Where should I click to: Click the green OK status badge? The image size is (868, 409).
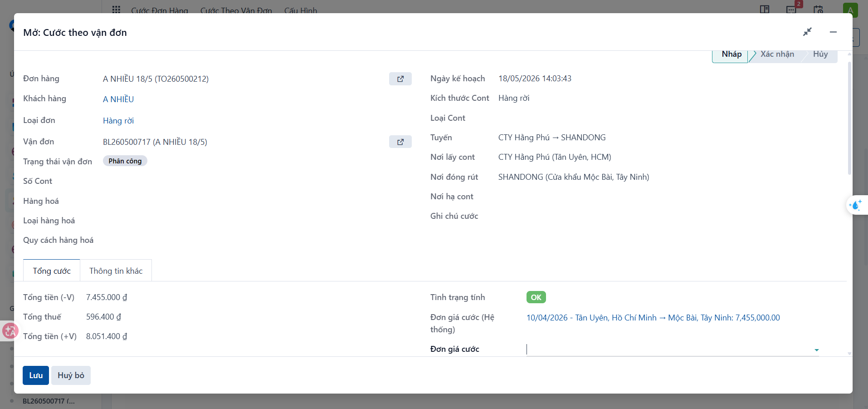536,297
